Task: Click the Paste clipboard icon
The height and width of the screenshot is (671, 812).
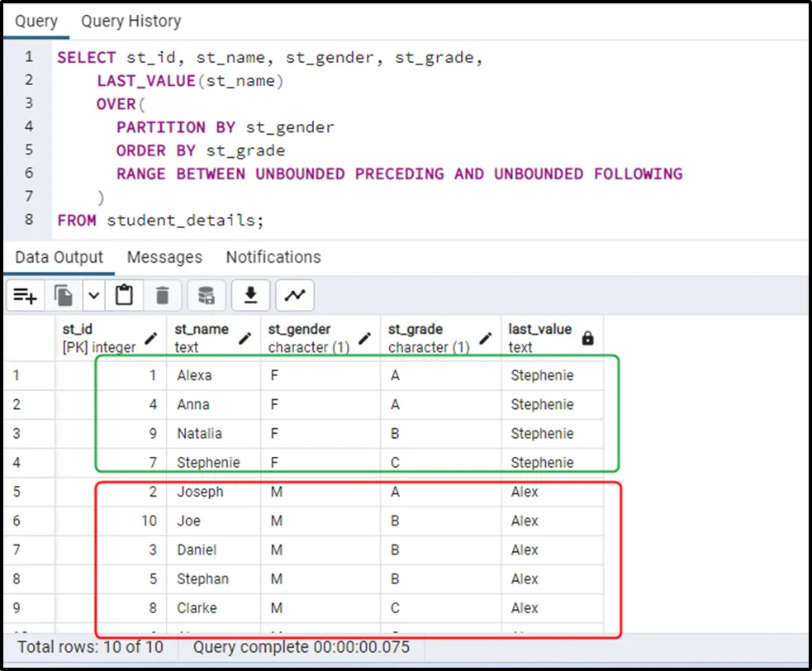Action: pyautogui.click(x=125, y=295)
